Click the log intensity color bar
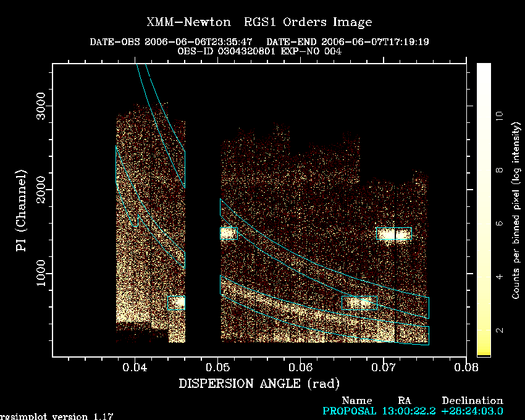 point(484,209)
